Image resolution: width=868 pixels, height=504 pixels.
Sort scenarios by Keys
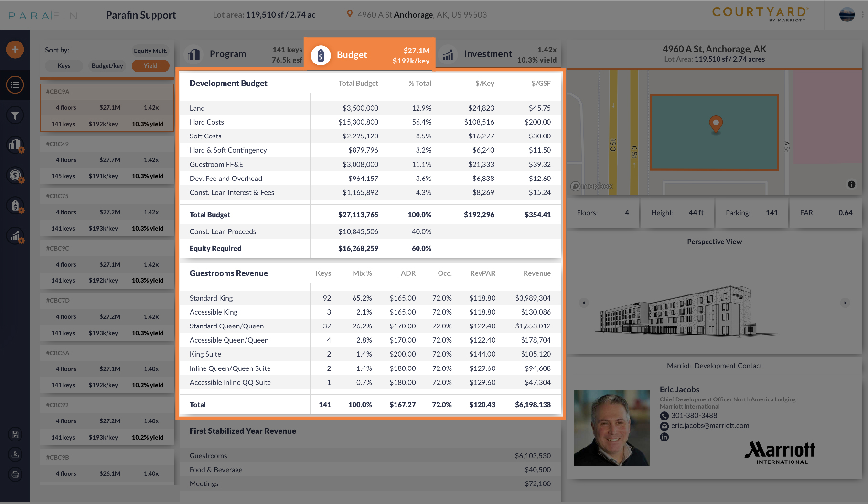[64, 66]
